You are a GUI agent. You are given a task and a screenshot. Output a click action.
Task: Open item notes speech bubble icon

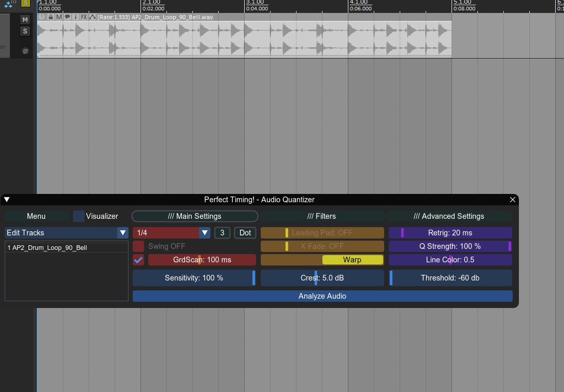point(67,17)
